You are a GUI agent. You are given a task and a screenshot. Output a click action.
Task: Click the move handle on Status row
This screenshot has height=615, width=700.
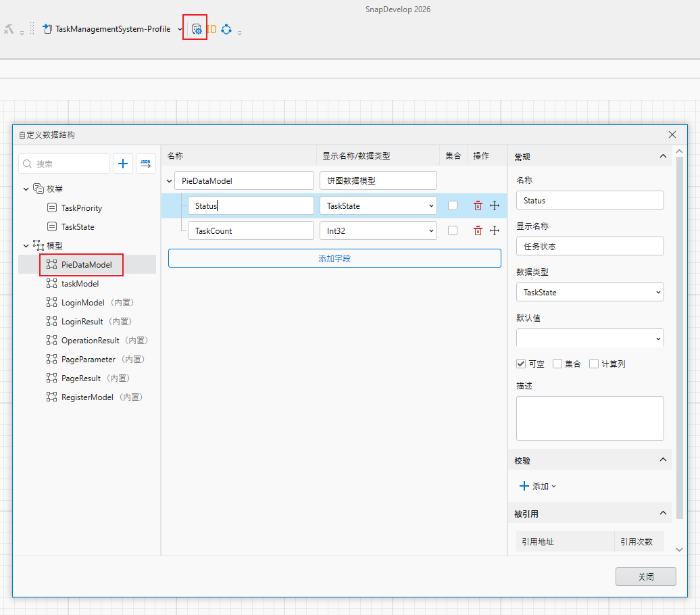click(x=495, y=205)
